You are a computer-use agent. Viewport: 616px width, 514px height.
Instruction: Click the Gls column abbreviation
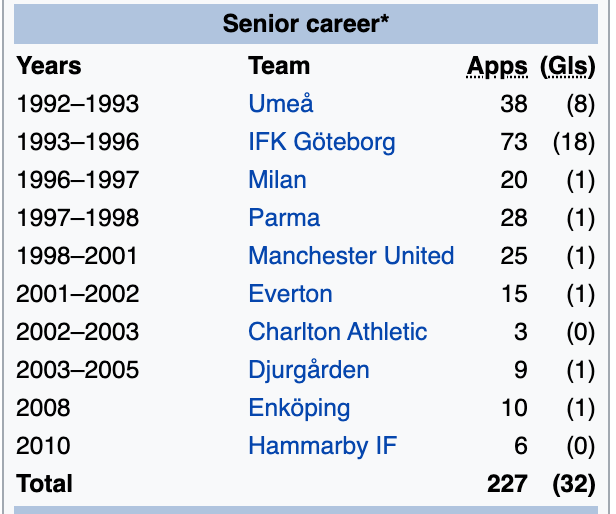coord(567,67)
